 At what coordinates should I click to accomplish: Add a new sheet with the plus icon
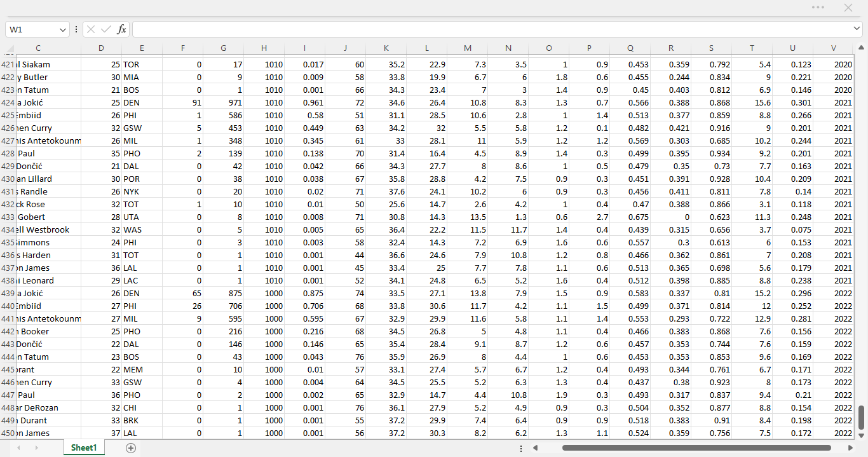coord(131,448)
